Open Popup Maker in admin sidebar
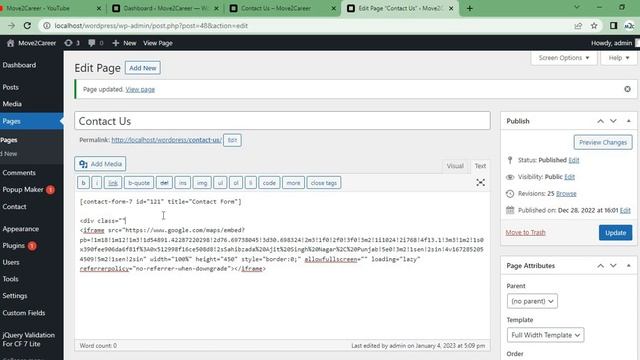 (x=23, y=189)
